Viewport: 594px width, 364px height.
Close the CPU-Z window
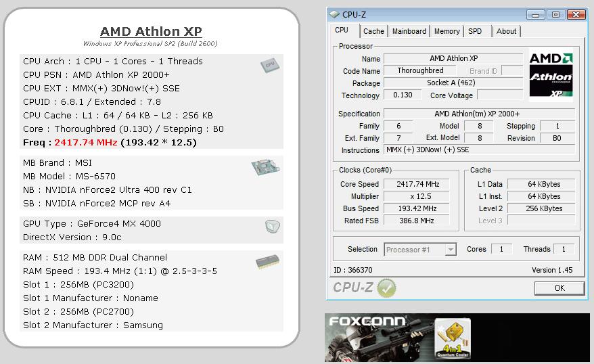pyautogui.click(x=576, y=15)
